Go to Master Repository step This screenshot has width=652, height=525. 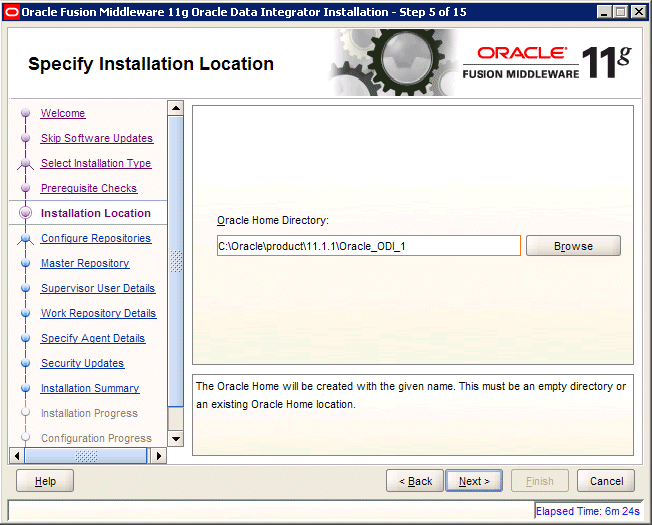85,263
